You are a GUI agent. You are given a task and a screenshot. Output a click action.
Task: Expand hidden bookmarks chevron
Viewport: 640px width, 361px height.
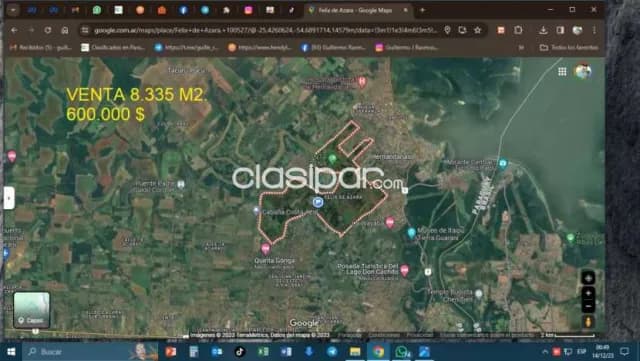(x=521, y=47)
